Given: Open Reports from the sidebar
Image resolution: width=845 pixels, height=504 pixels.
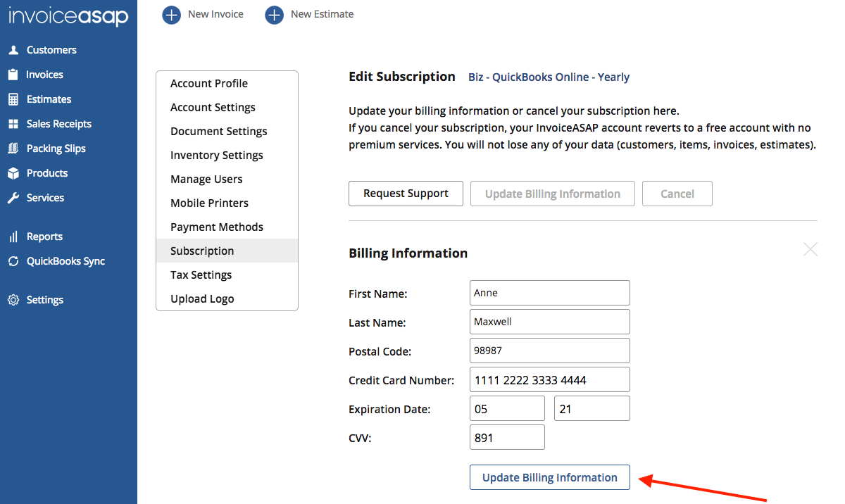Looking at the screenshot, I should pyautogui.click(x=44, y=237).
